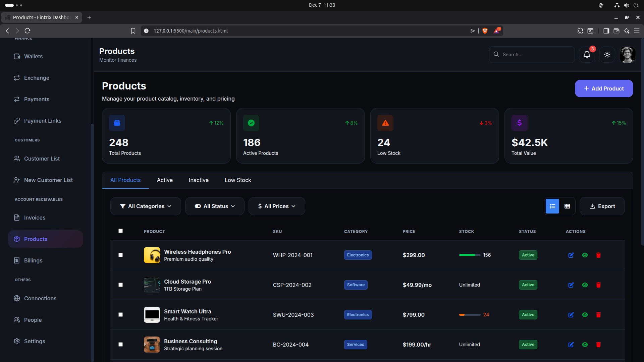Edit the Business Consulting row
Image resolution: width=644 pixels, height=362 pixels.
[571, 345]
